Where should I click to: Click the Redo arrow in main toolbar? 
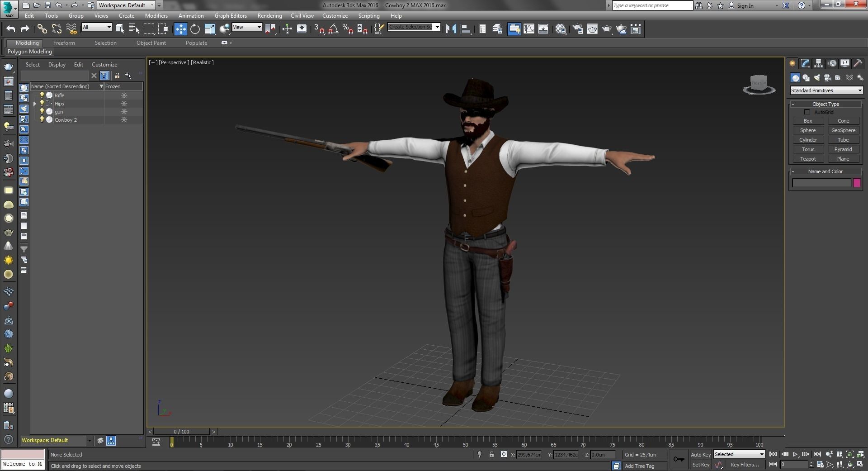tap(25, 29)
